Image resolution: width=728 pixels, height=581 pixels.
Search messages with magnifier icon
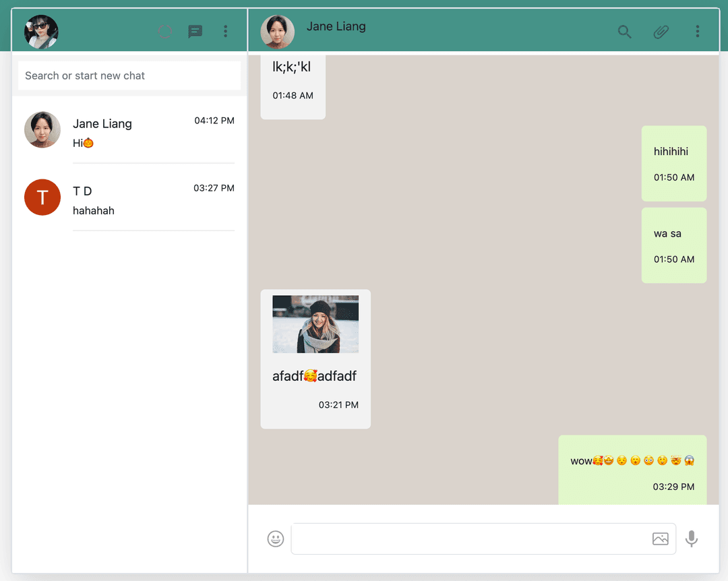(x=625, y=32)
